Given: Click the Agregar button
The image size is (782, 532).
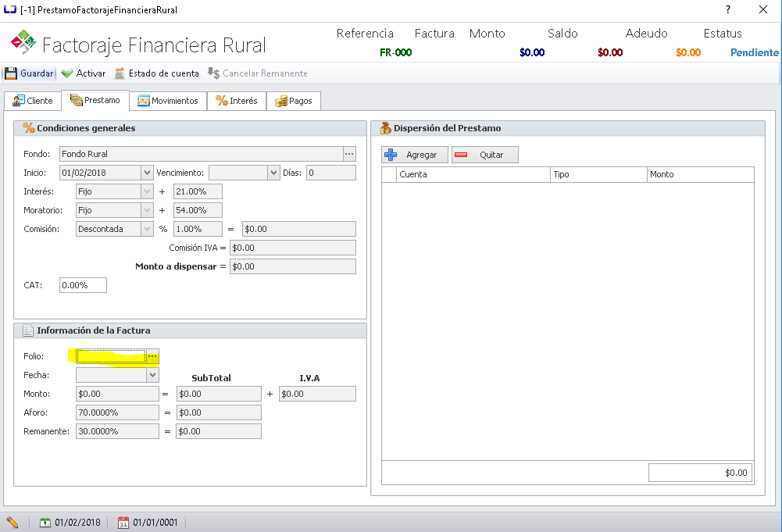Looking at the screenshot, I should pos(415,155).
